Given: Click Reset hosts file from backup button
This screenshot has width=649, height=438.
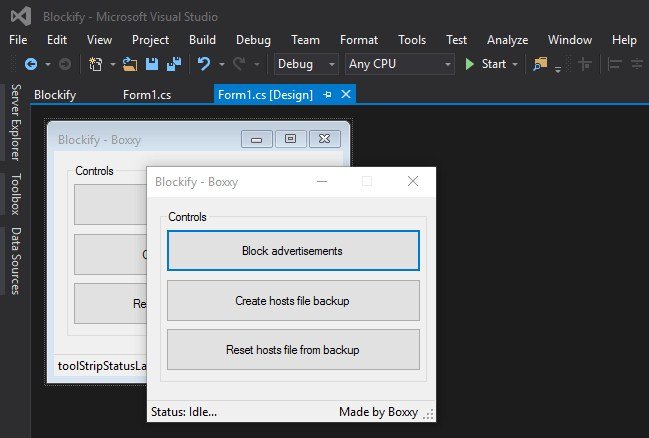Looking at the screenshot, I should click(293, 350).
